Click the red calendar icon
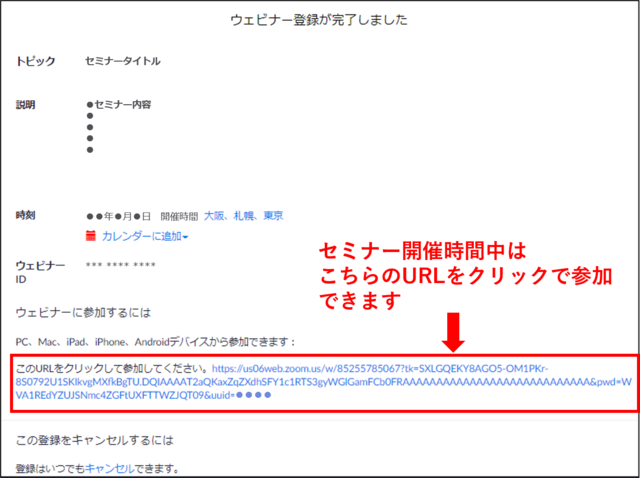640x478 pixels. [x=91, y=236]
